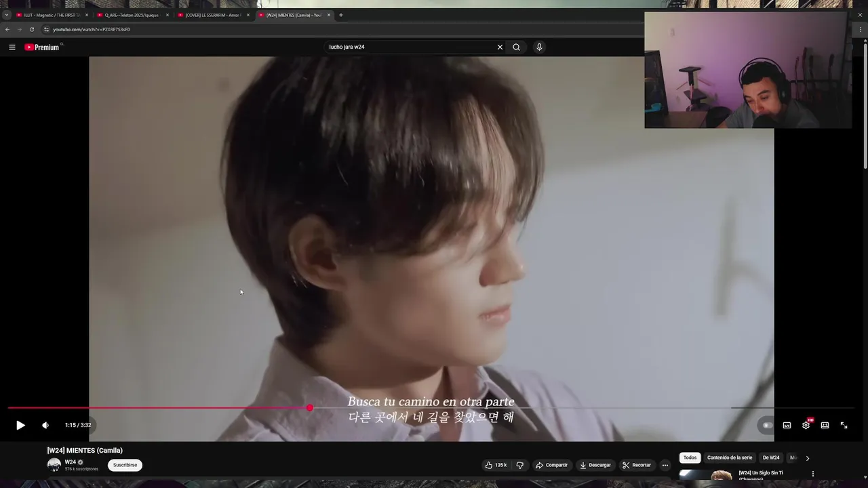Screen dimensions: 868x488
Task: Open Un Siglo Sin Ti video options
Action: pos(813,474)
